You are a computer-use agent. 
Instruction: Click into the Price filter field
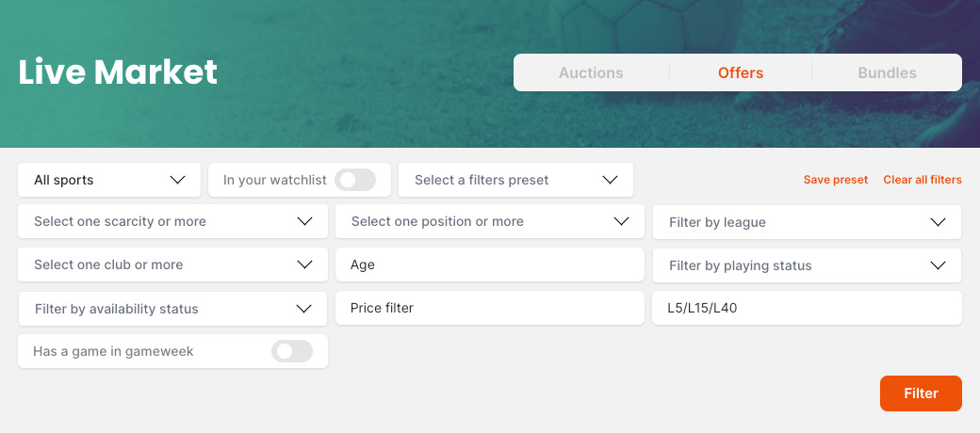[490, 308]
